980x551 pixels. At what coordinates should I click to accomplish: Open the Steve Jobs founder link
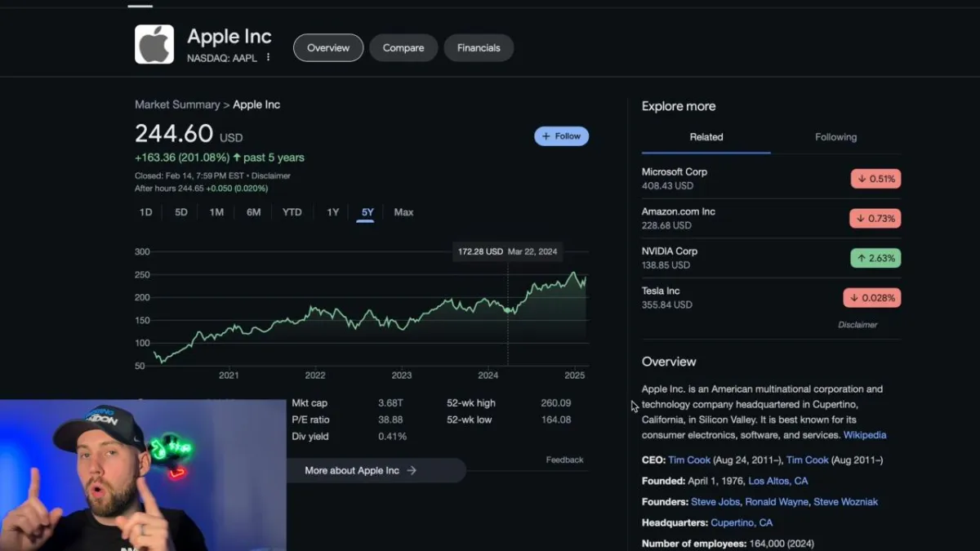(715, 502)
